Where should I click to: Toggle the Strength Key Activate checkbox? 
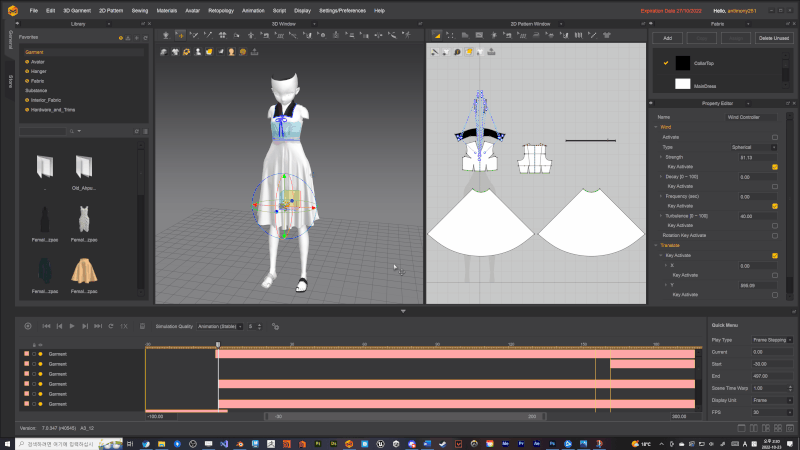coord(774,166)
